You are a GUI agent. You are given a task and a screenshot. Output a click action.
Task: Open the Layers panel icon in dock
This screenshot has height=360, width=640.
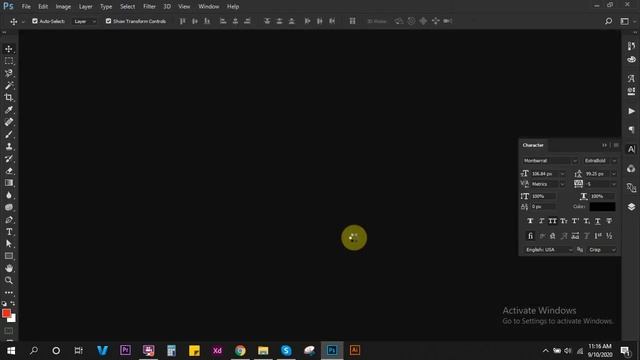631,207
